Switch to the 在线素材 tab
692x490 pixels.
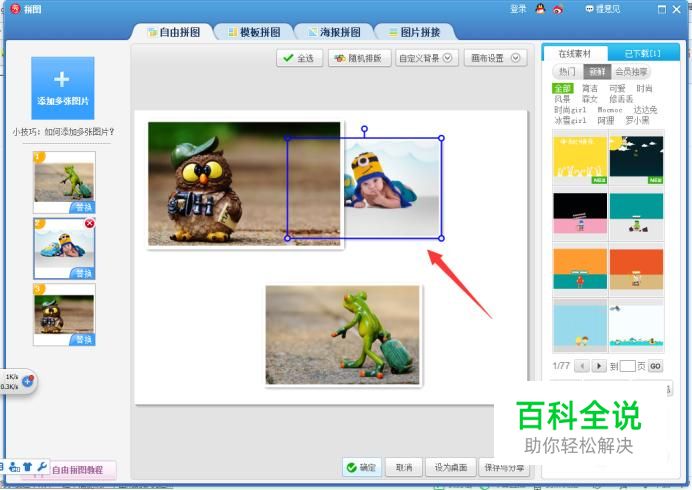[574, 53]
